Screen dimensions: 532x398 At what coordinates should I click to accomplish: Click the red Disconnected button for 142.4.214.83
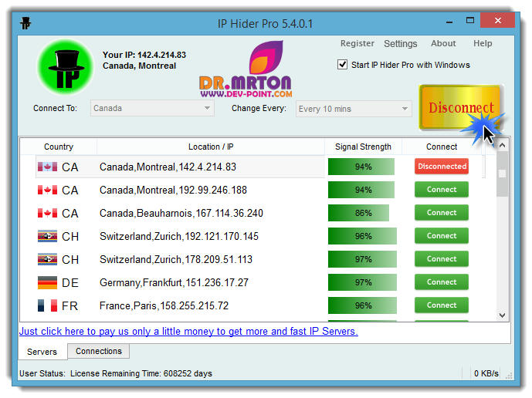tap(442, 167)
